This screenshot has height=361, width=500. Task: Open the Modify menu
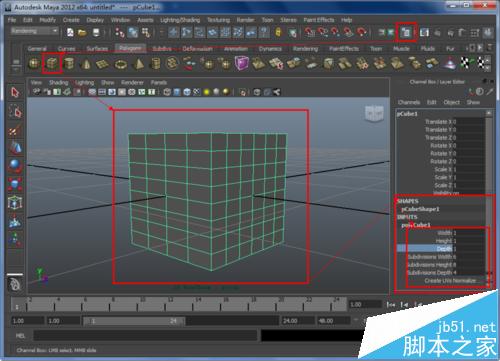pyautogui.click(x=48, y=20)
